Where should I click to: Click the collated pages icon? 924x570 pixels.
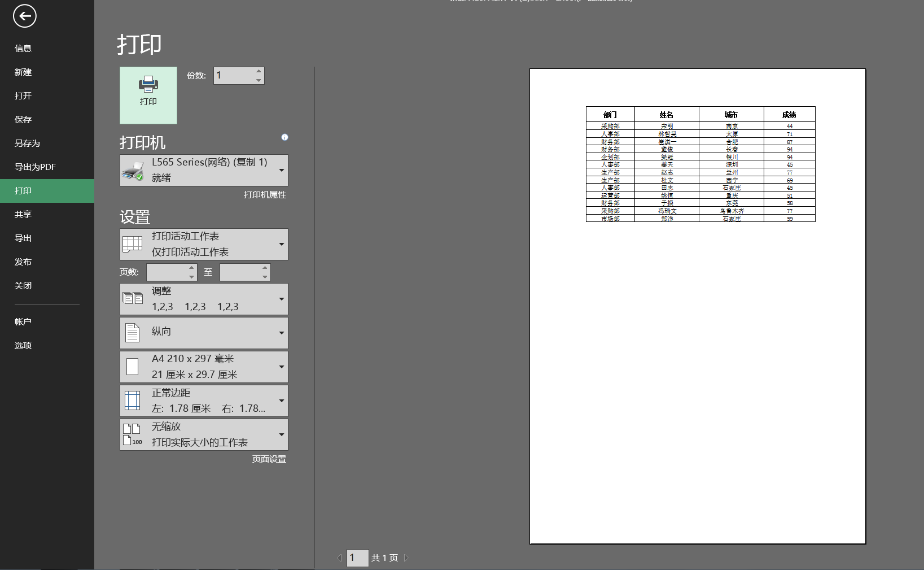133,298
